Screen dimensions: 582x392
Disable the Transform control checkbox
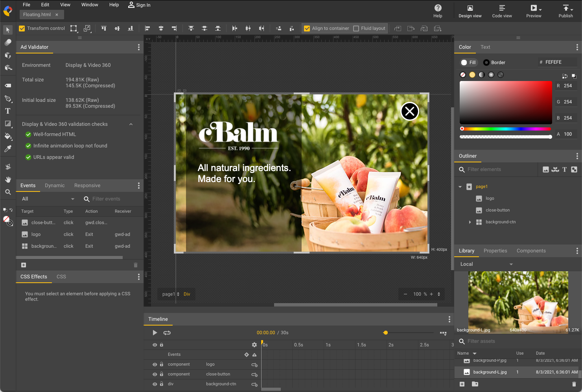click(22, 28)
